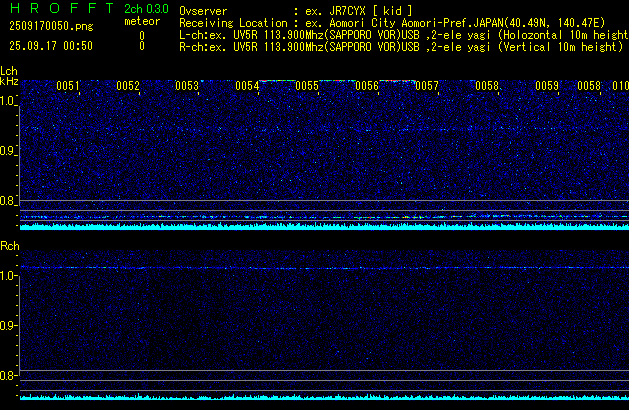Select the 0054 time marker
Screen dimensions: 629x410
[247, 86]
